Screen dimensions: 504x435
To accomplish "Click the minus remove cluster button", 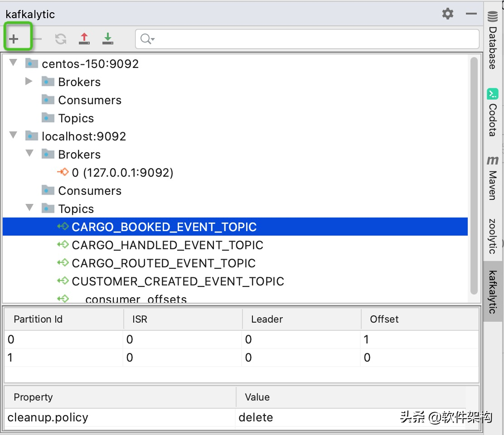I will coord(37,39).
